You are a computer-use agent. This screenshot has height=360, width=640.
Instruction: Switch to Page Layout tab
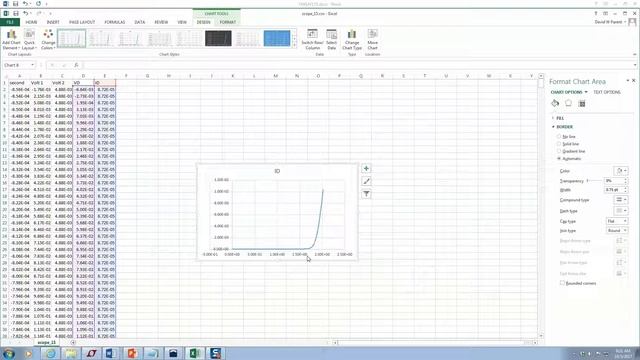coord(82,22)
